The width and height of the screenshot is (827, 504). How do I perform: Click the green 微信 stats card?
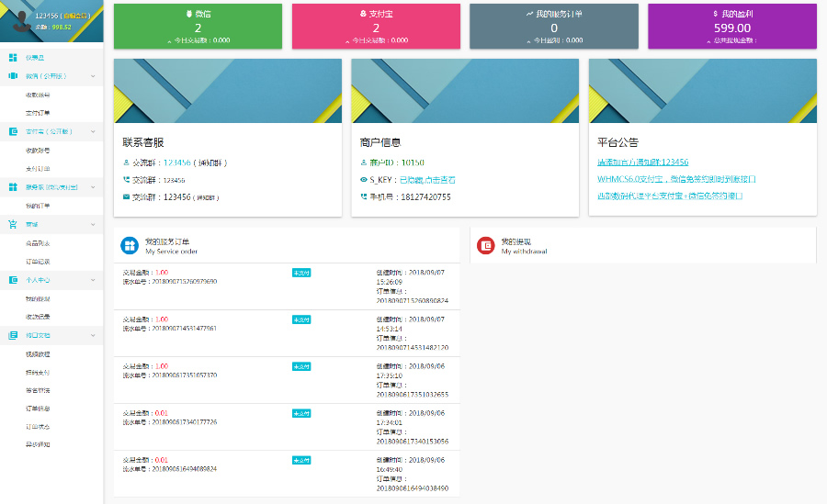pos(198,26)
